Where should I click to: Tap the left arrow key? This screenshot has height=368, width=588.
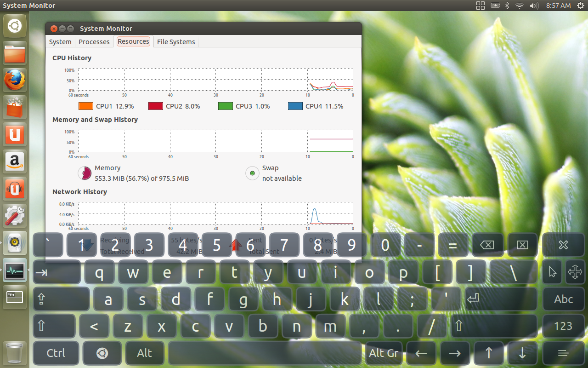pyautogui.click(x=421, y=353)
